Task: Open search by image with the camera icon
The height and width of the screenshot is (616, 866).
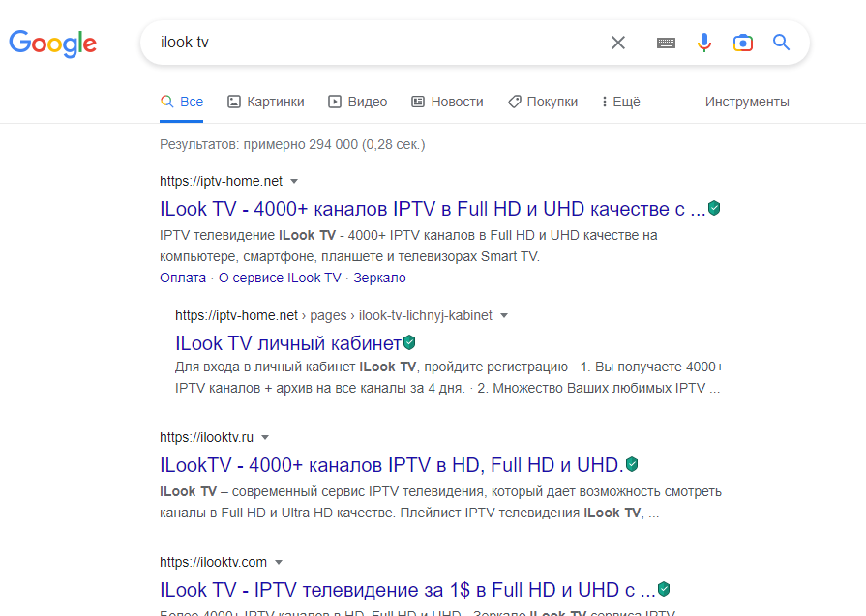Action: coord(742,42)
